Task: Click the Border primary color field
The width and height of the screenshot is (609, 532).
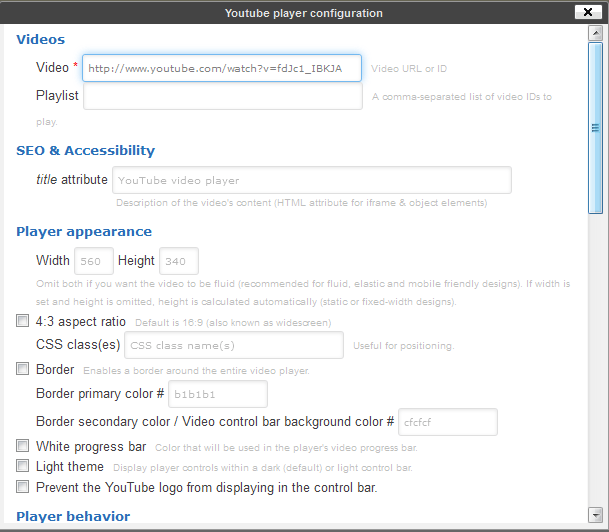Action: (x=218, y=394)
